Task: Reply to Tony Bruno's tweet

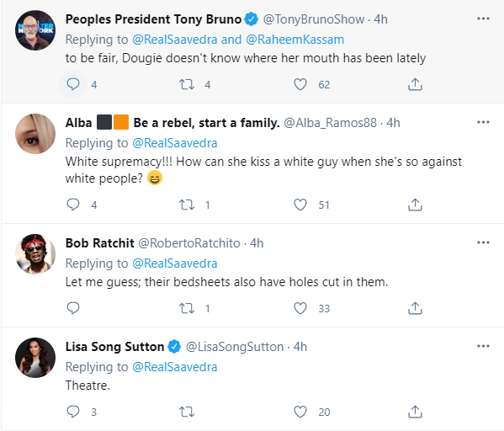Action: point(73,84)
